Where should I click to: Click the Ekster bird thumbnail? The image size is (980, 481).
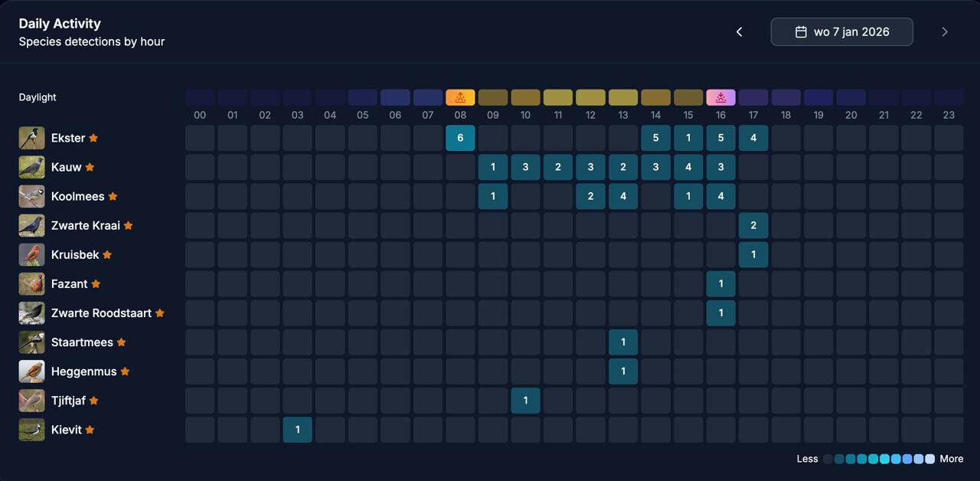pyautogui.click(x=31, y=139)
